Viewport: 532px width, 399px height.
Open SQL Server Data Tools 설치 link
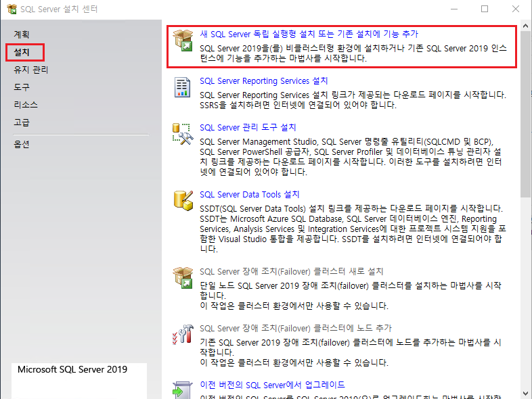pos(249,195)
